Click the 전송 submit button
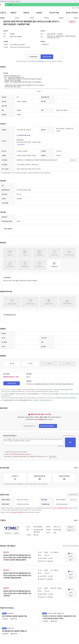Screen dimensions: 79x644 point(70,442)
